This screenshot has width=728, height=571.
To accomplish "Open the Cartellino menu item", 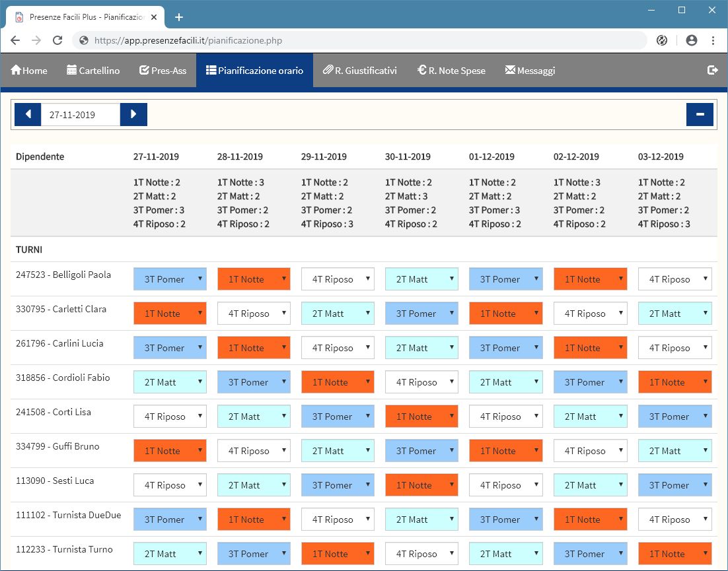I will tap(93, 70).
